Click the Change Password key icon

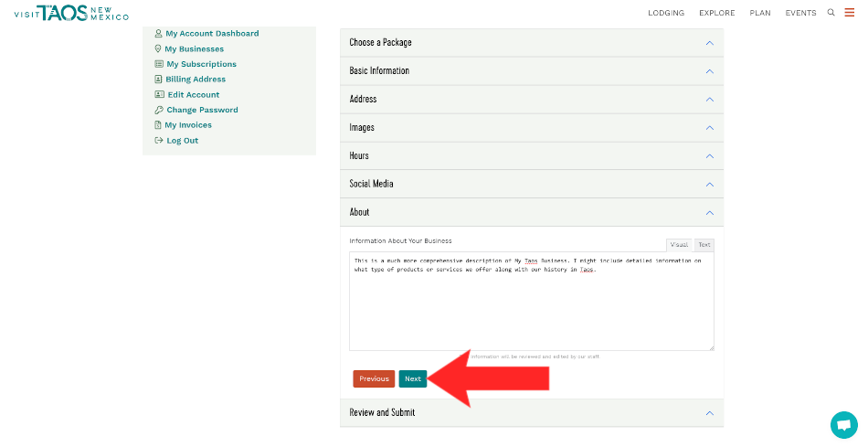159,110
